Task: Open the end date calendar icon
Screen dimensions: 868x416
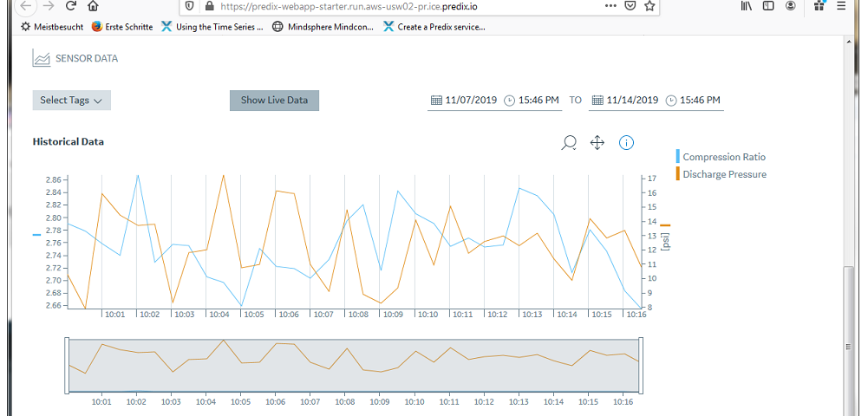Action: pos(597,101)
